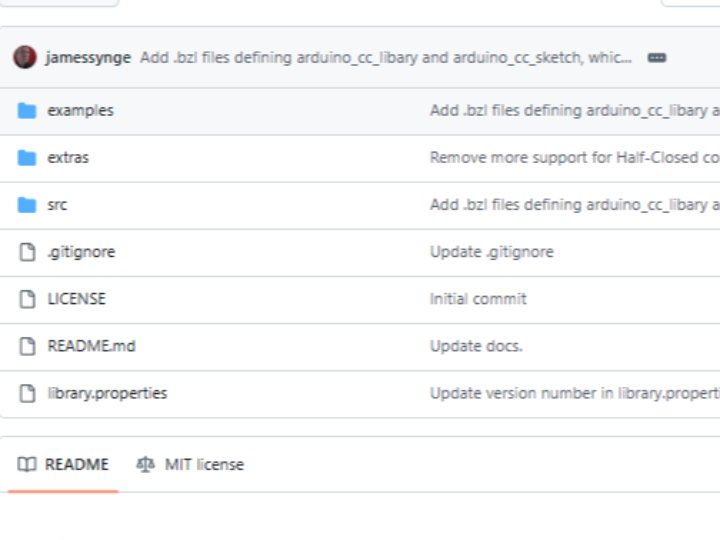Click the examples folder icon
This screenshot has height=540, width=720.
[x=27, y=110]
